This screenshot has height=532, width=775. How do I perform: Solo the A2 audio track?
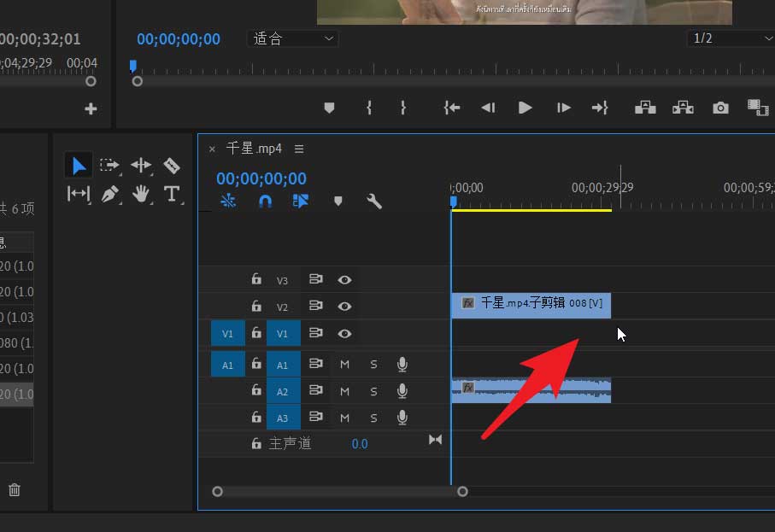373,391
